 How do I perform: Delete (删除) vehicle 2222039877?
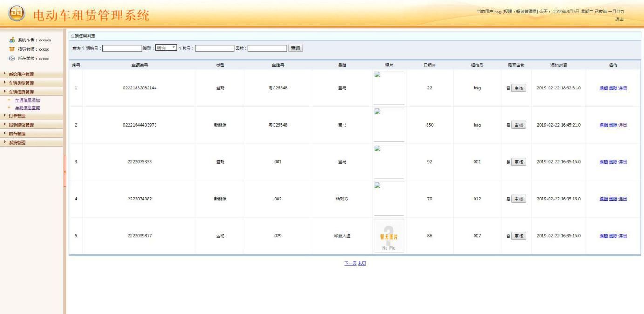point(613,236)
